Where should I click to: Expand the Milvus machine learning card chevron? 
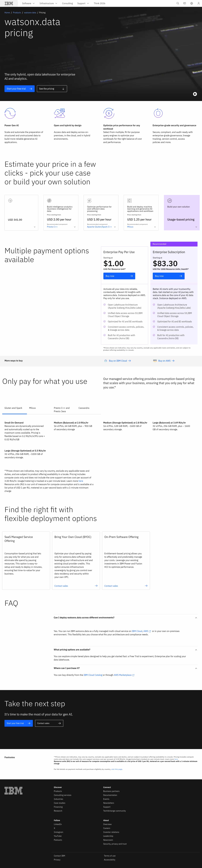click(155, 227)
